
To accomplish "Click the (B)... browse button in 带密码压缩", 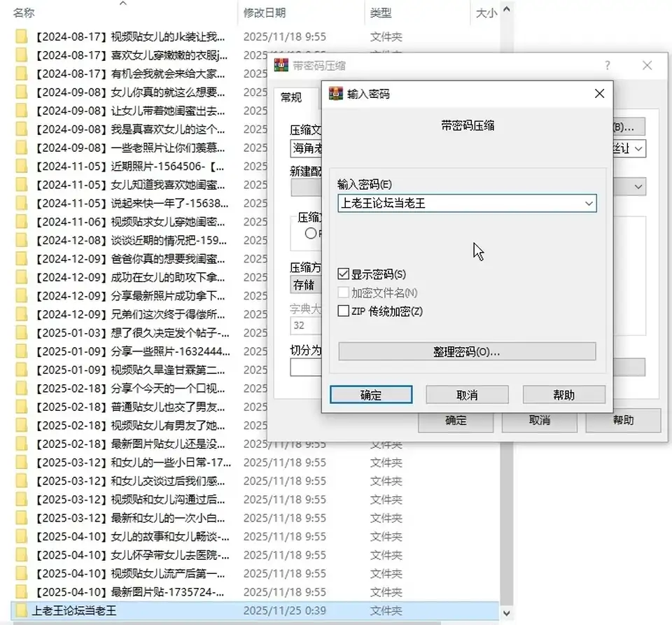I will click(x=629, y=127).
